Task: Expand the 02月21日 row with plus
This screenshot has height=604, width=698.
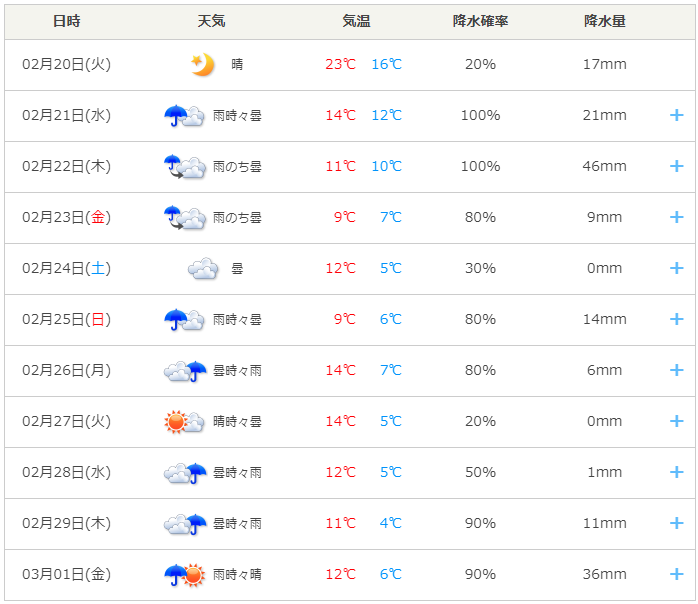Action: click(x=676, y=115)
